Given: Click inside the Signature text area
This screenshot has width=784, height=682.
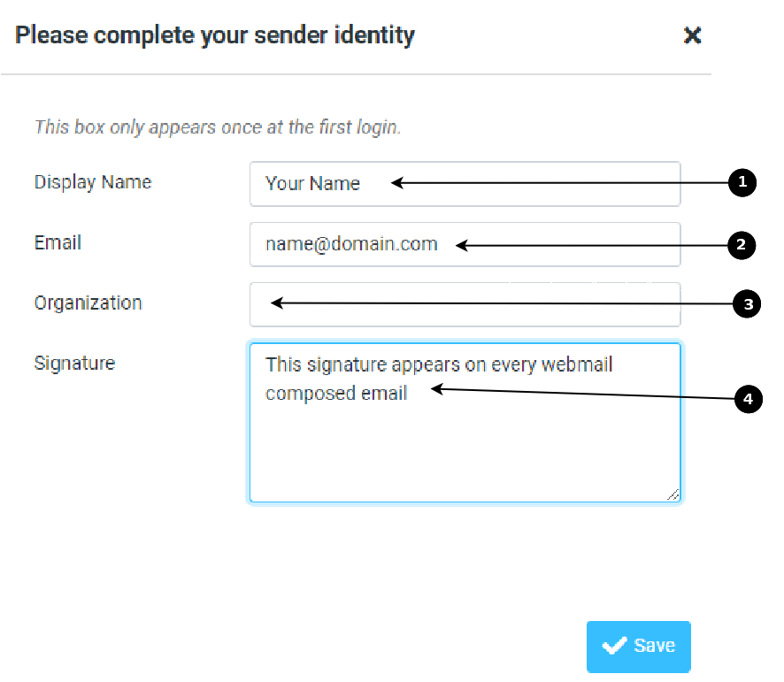Looking at the screenshot, I should 465,423.
